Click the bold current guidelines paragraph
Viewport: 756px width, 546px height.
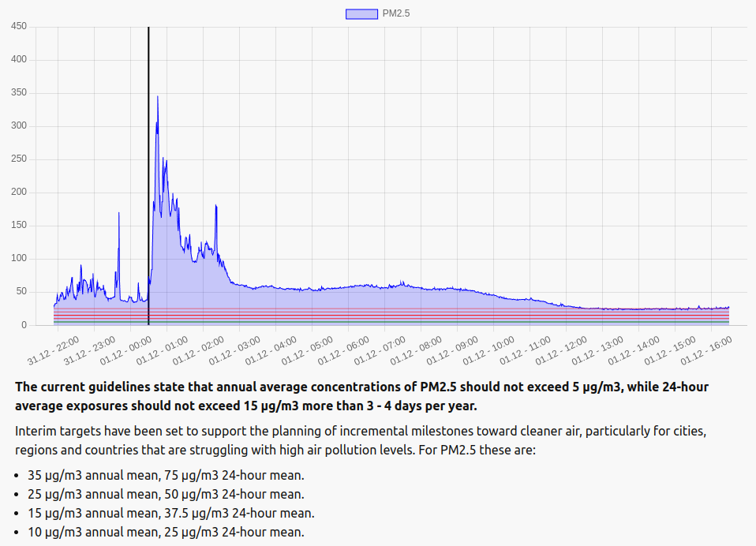pos(361,396)
